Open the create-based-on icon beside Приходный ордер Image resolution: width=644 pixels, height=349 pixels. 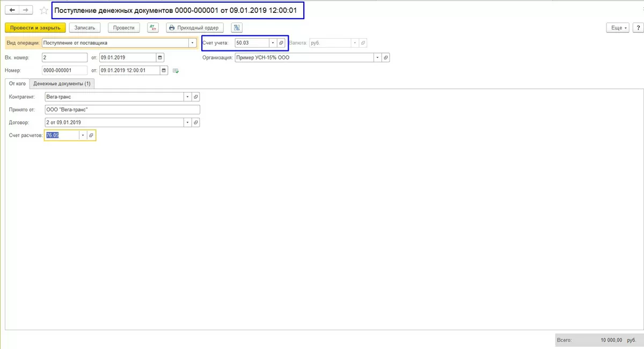(x=237, y=27)
